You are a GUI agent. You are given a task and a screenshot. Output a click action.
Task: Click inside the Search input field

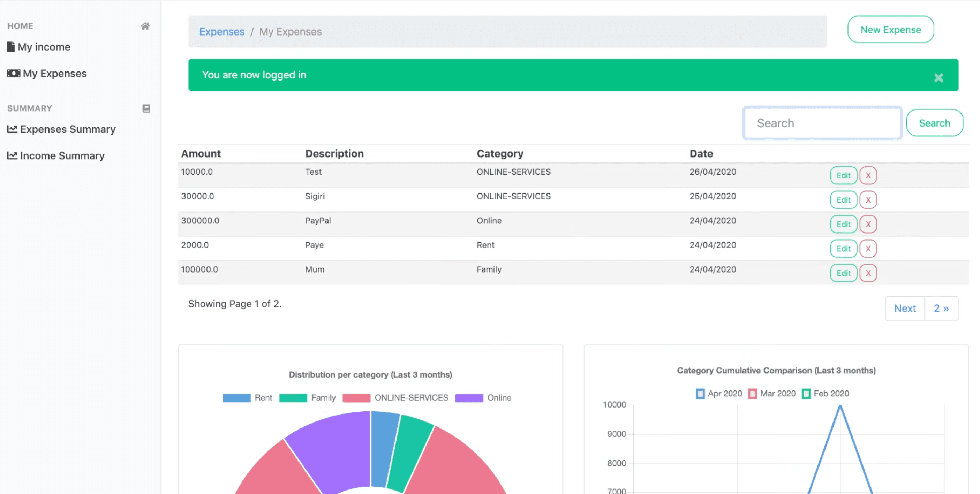pyautogui.click(x=822, y=122)
